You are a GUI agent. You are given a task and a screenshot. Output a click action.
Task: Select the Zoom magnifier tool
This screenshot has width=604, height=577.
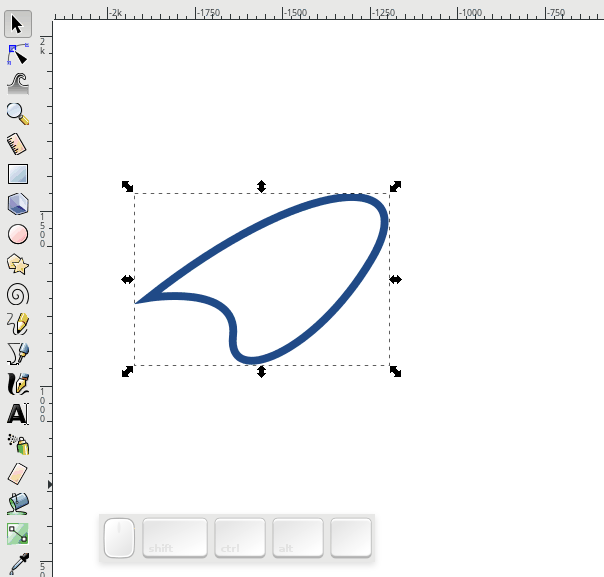point(18,114)
